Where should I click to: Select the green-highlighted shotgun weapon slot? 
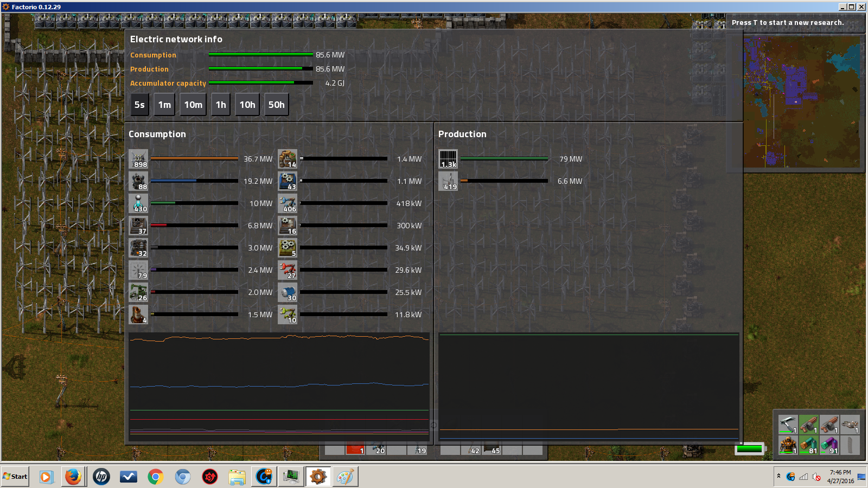pyautogui.click(x=808, y=424)
